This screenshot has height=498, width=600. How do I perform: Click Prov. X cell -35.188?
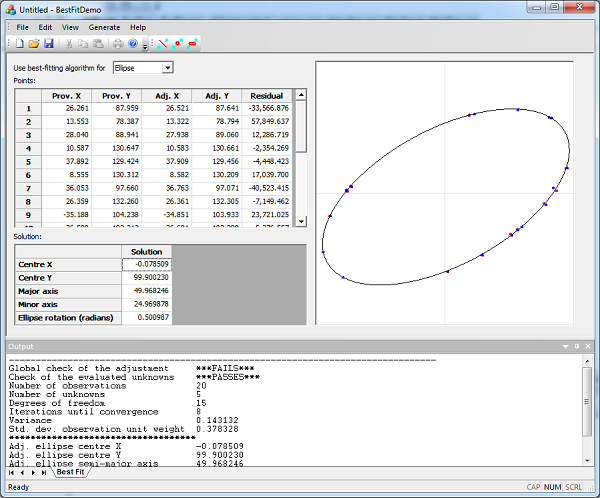pyautogui.click(x=67, y=215)
